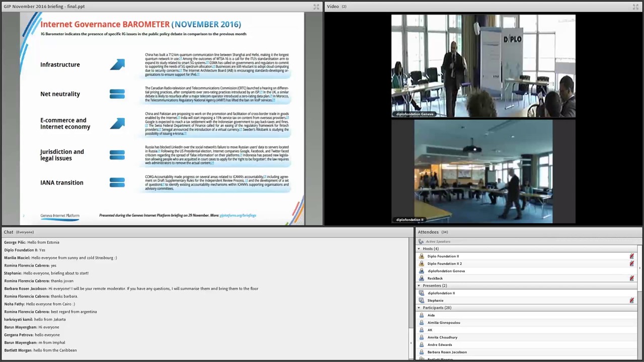The width and height of the screenshot is (644, 362).
Task: Collapse the Participants (28) group
Action: [x=419, y=308]
